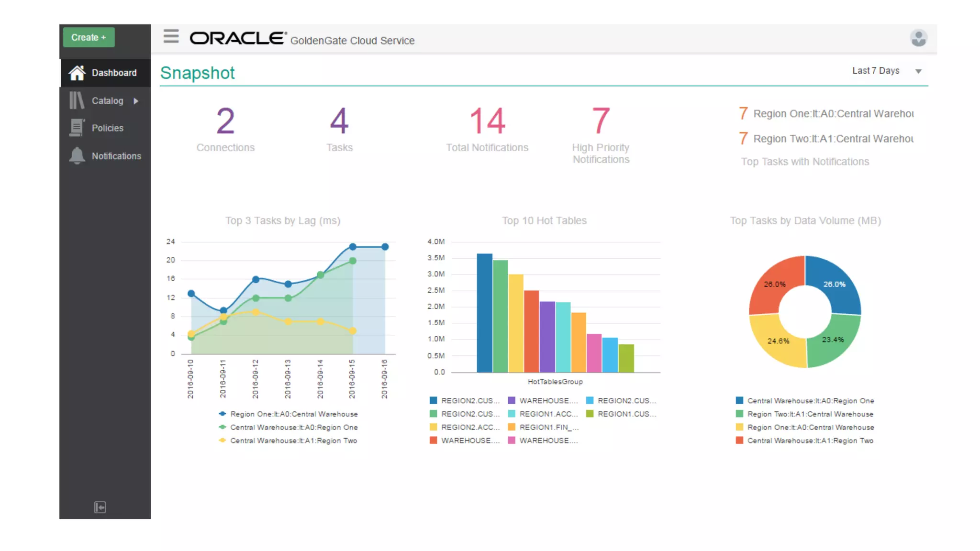Click the 14 Total Notifications count

(487, 121)
